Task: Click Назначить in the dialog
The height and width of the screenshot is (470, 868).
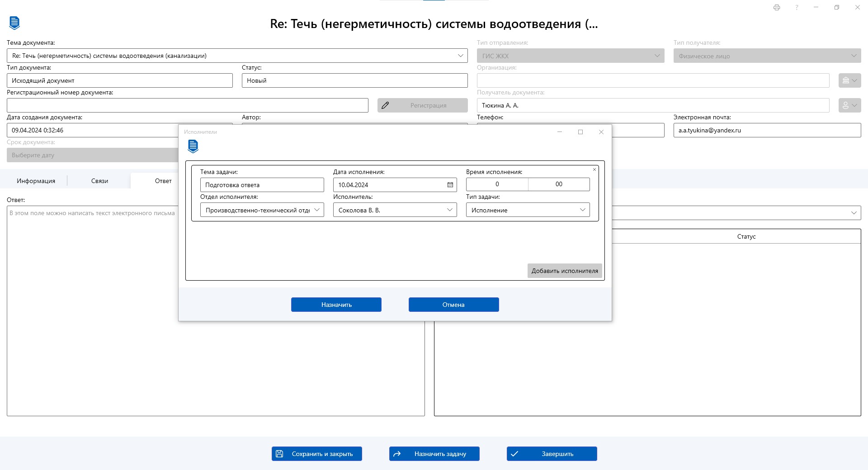Action: click(x=336, y=305)
